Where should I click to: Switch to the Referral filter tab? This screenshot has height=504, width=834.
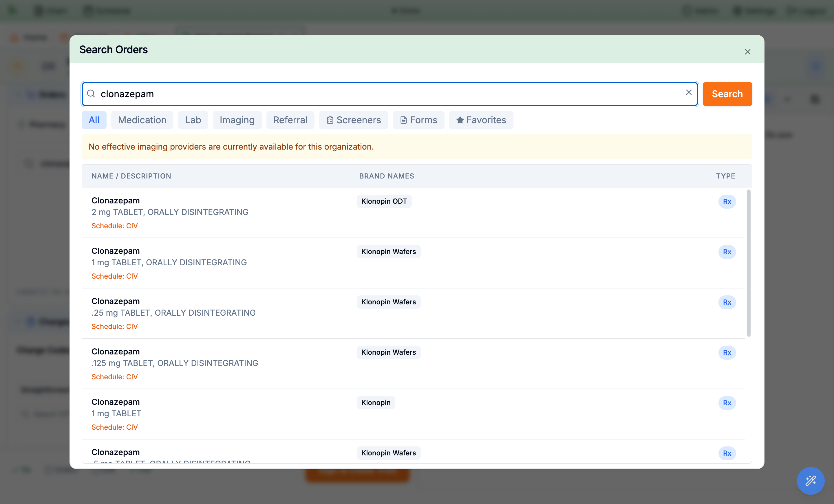290,120
